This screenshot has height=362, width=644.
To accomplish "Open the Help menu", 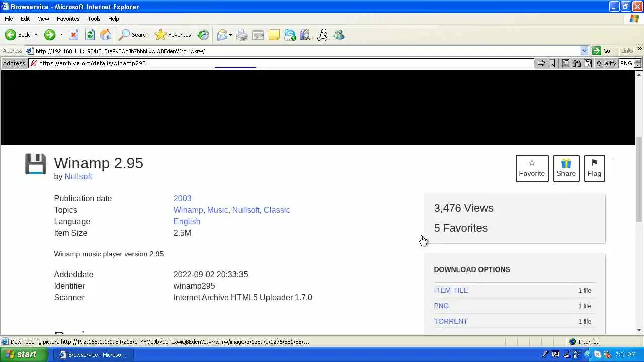I will 114,19.
